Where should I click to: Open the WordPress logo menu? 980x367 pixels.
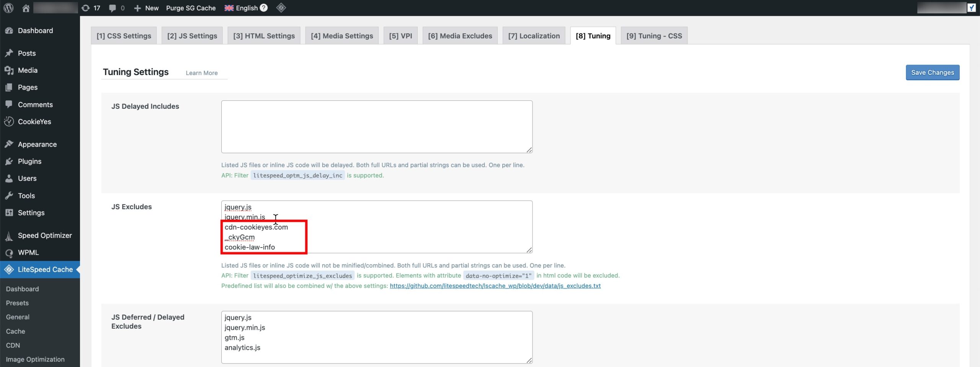(8, 8)
